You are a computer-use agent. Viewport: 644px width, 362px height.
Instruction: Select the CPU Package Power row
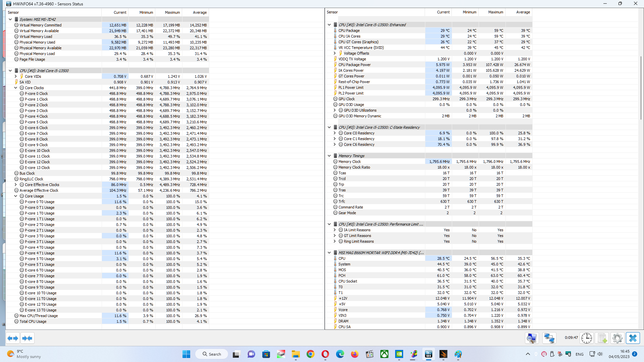354,65
